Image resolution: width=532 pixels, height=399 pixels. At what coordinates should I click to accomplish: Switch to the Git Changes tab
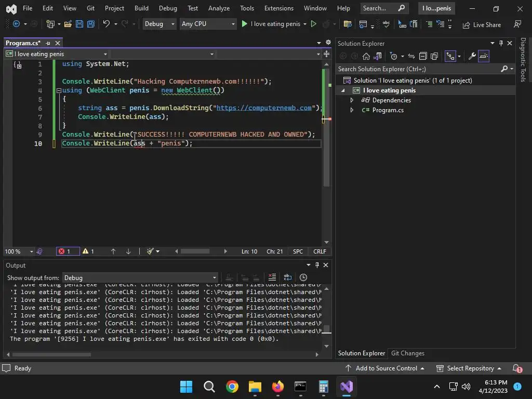(x=407, y=353)
